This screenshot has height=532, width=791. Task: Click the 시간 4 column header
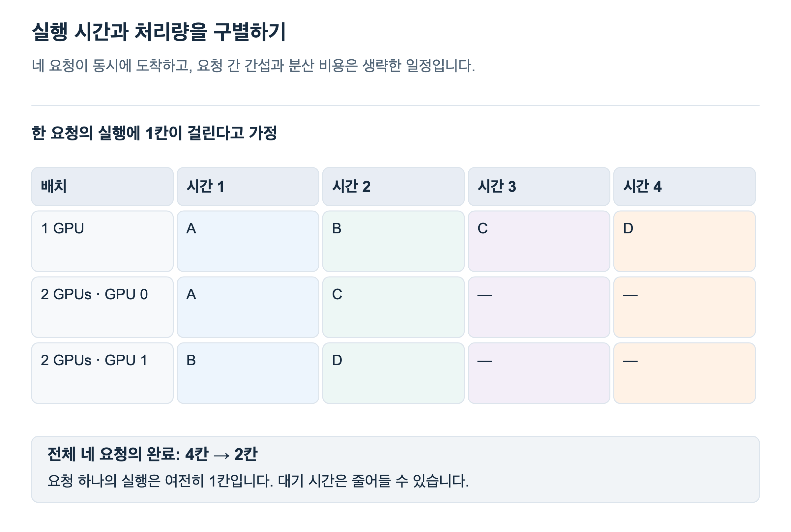tap(685, 186)
